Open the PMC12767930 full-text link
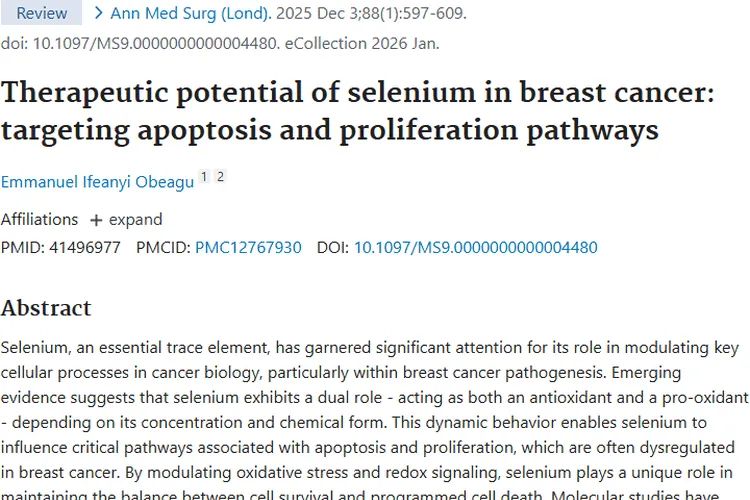 (x=248, y=247)
